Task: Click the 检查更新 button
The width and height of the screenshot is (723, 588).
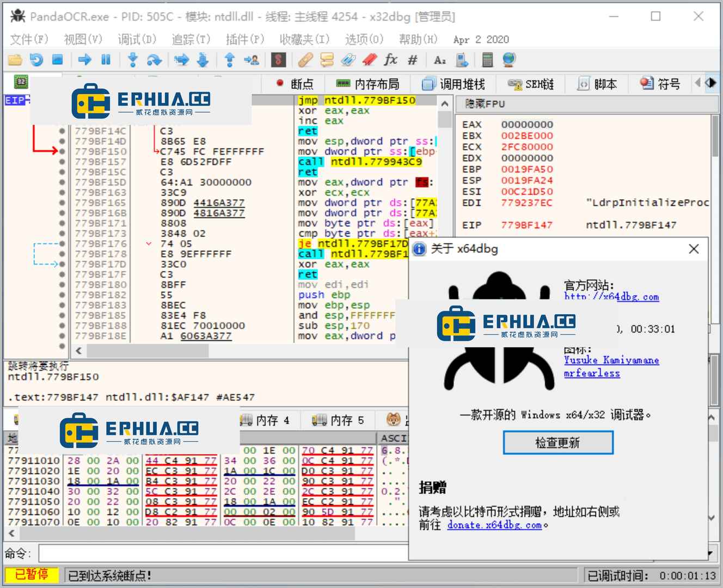Action: (x=558, y=443)
